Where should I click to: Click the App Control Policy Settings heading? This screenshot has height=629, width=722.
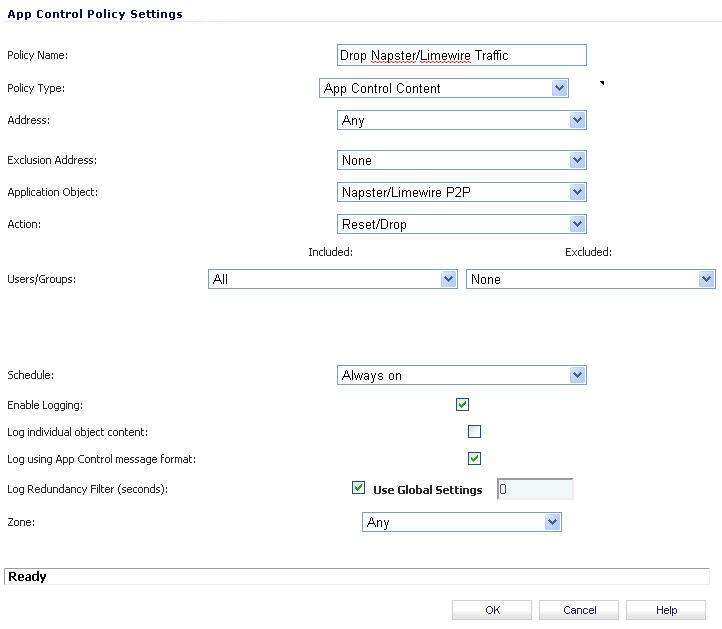click(x=94, y=13)
